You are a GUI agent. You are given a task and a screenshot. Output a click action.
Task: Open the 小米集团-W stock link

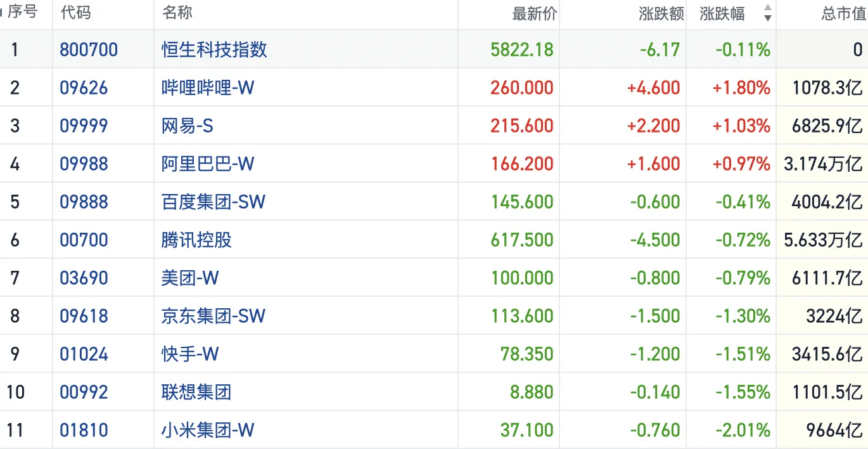[x=208, y=430]
